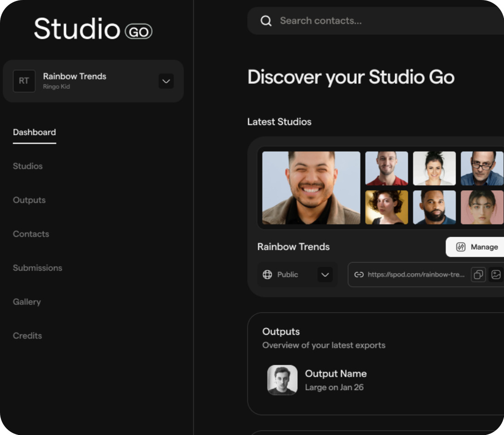This screenshot has width=504, height=435.
Task: Click the Latest Studios heading
Action: click(x=279, y=122)
